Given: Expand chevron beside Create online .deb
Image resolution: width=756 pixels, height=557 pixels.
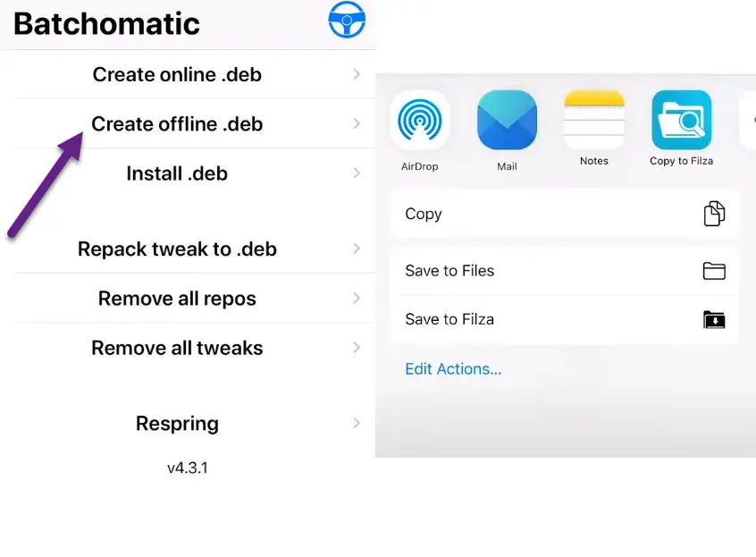Looking at the screenshot, I should (357, 74).
